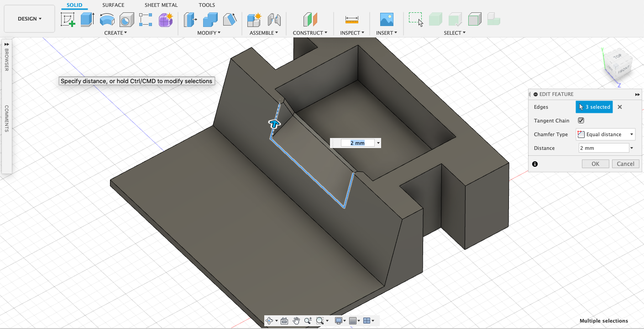Screen dimensions: 644x329
Task: Click OK in the Edit Feature dialog
Action: click(x=595, y=164)
